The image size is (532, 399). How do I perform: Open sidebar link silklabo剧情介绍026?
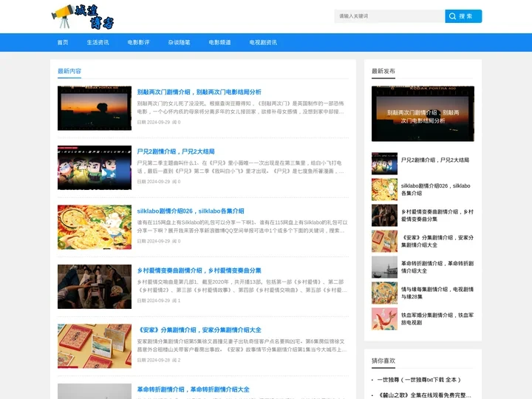tap(436, 189)
